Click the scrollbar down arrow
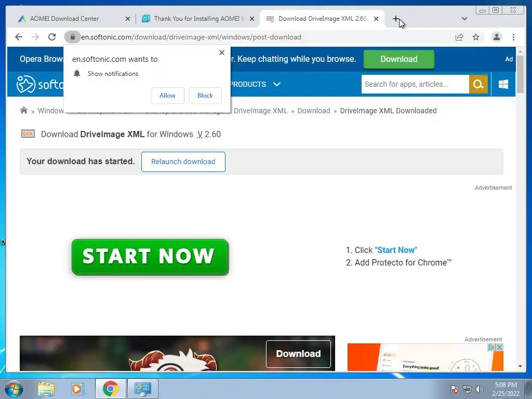The height and width of the screenshot is (399, 532). pos(520,366)
